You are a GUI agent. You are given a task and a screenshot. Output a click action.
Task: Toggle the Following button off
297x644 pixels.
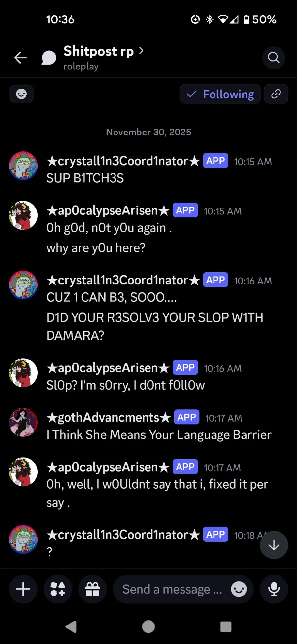coord(220,94)
